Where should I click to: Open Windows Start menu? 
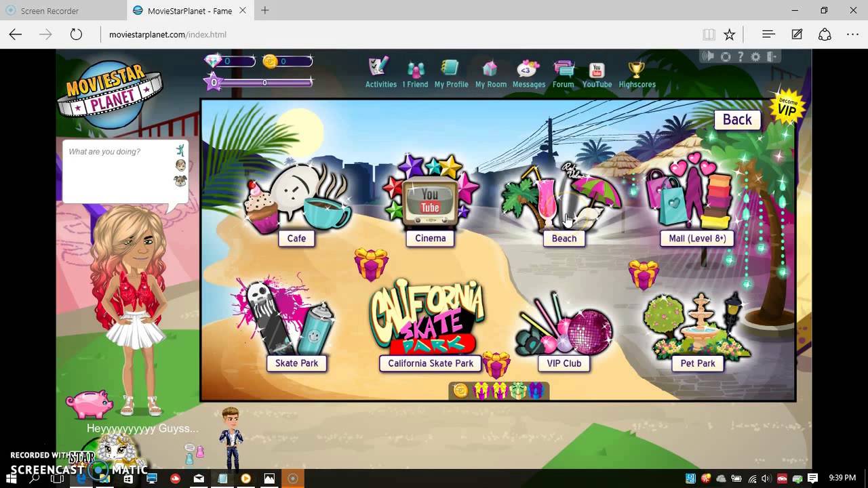11,479
